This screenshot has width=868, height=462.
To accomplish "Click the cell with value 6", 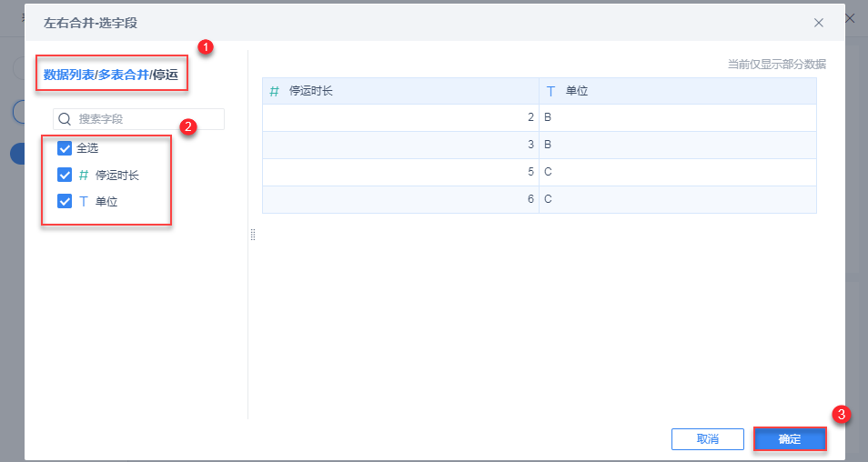I will tap(400, 199).
